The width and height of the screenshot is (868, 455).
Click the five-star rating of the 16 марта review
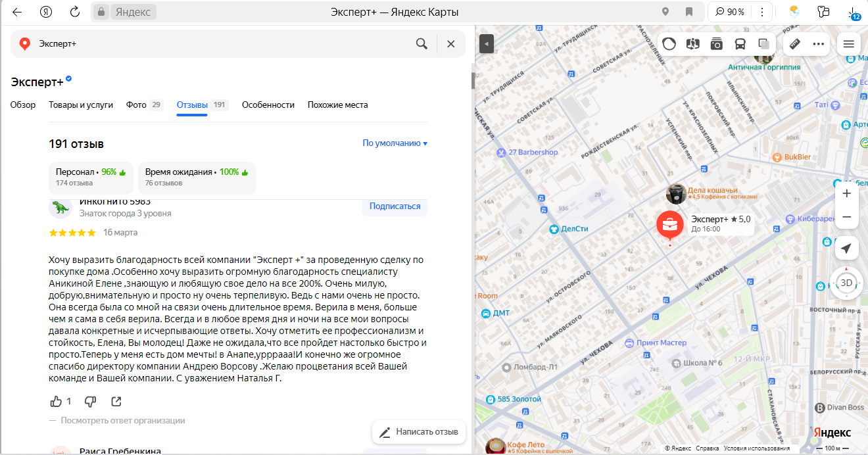click(x=72, y=233)
